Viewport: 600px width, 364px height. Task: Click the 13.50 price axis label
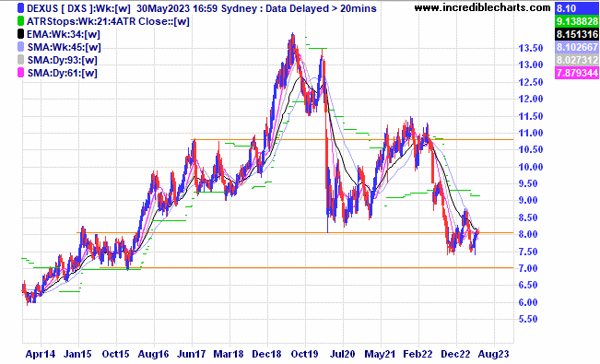coord(531,48)
